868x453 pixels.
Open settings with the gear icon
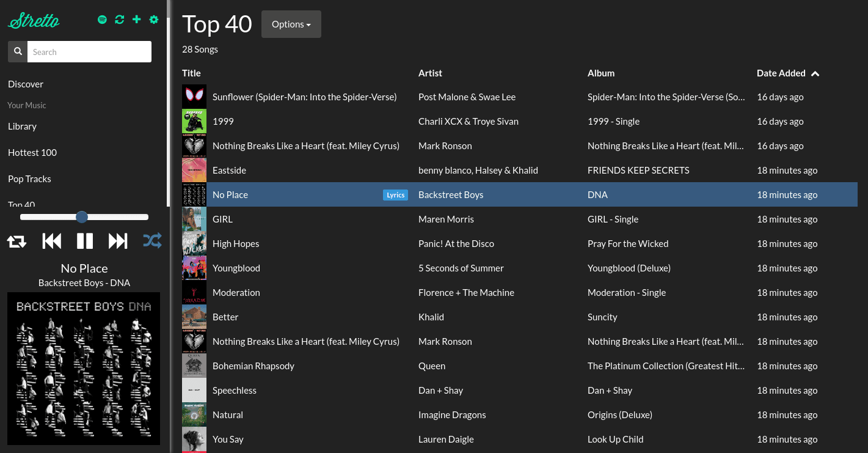pyautogui.click(x=154, y=20)
